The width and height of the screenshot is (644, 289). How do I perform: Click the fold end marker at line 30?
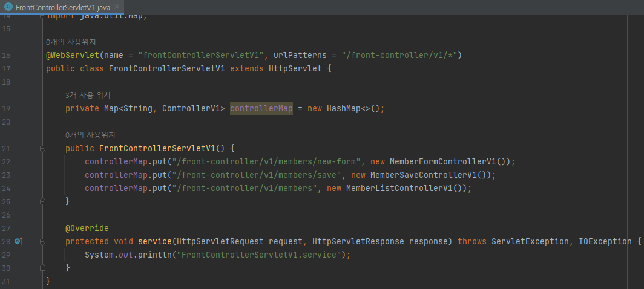[x=43, y=268]
